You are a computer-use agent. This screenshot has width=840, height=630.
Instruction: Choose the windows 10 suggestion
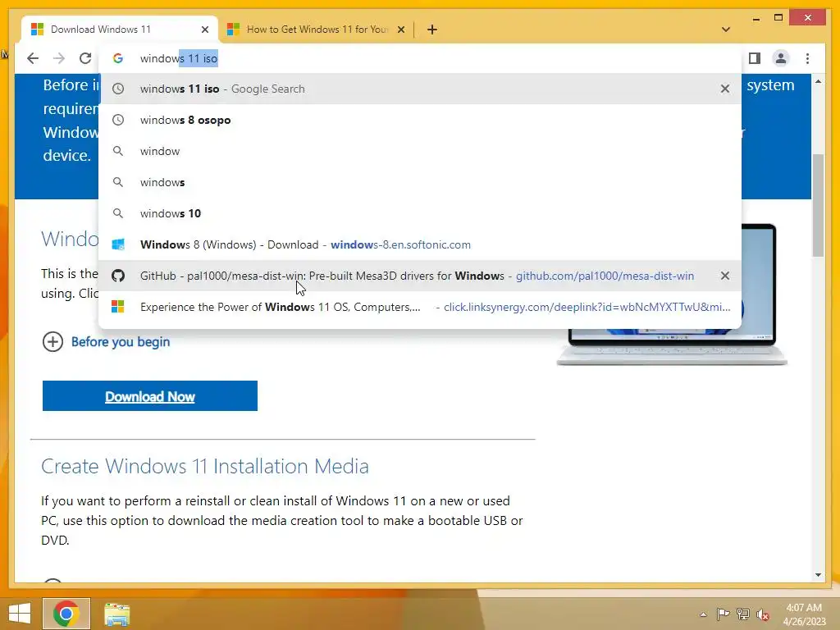(420, 213)
